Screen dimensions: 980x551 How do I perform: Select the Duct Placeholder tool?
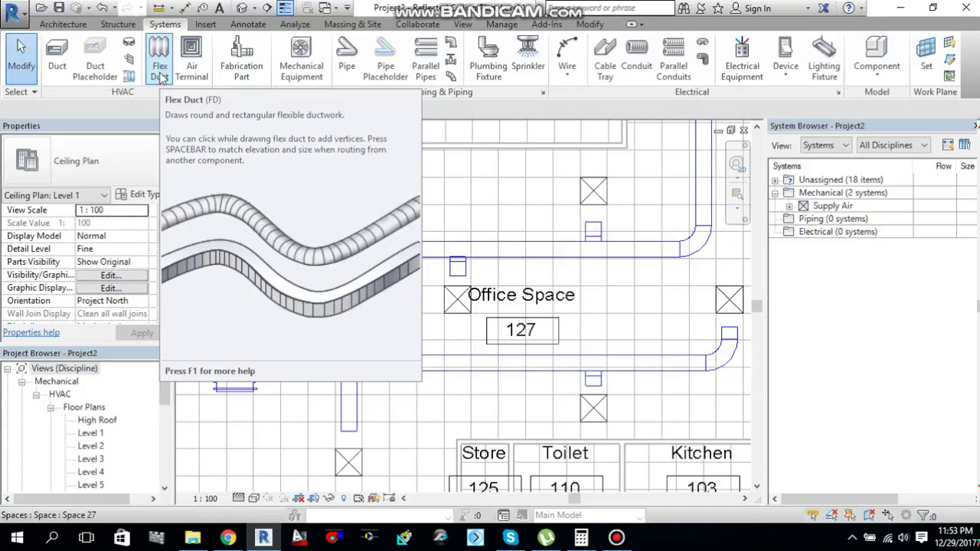click(95, 60)
